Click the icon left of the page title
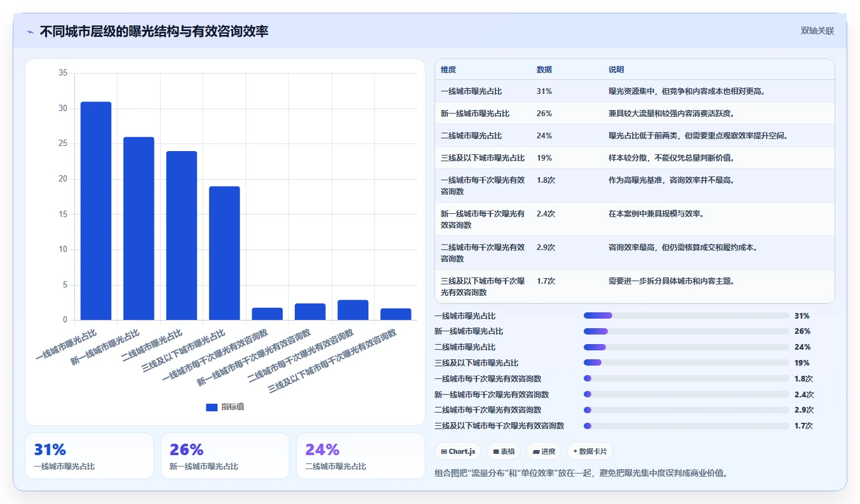 30,31
